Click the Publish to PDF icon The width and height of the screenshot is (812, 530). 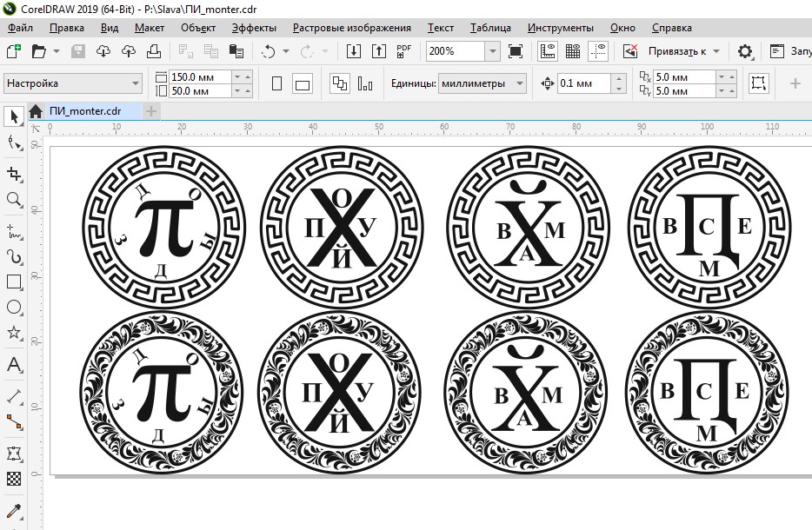403,51
